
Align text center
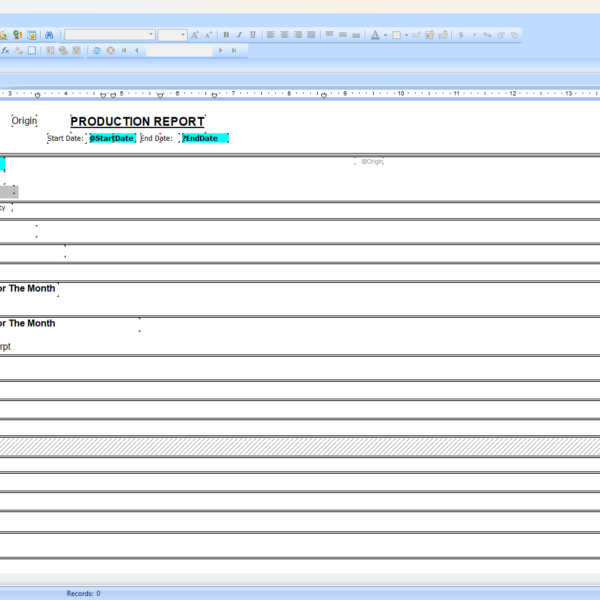(284, 35)
